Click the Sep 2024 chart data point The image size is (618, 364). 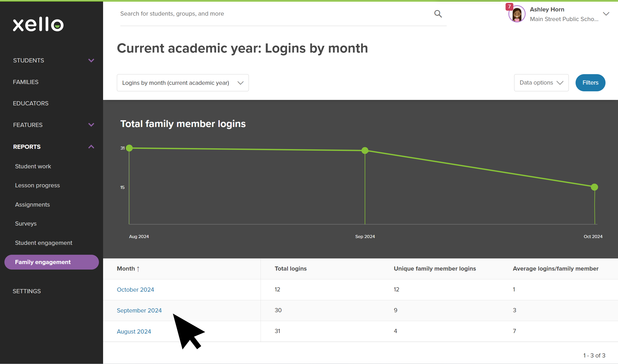tap(365, 150)
